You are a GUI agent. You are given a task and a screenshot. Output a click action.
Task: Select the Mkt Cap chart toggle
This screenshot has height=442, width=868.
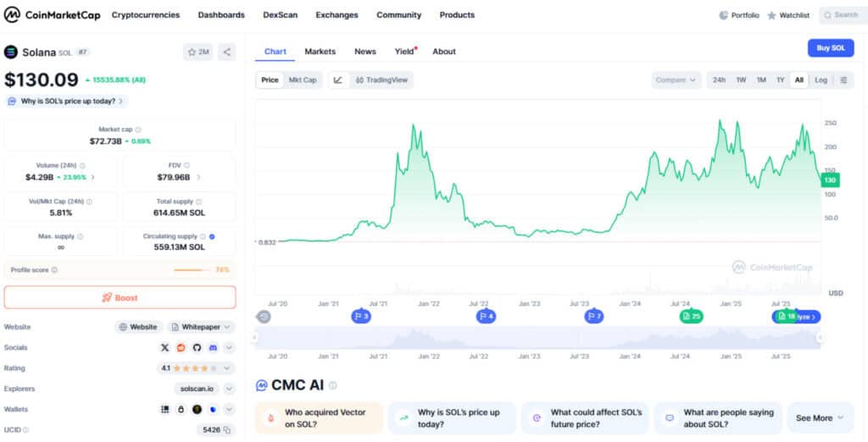pyautogui.click(x=303, y=80)
